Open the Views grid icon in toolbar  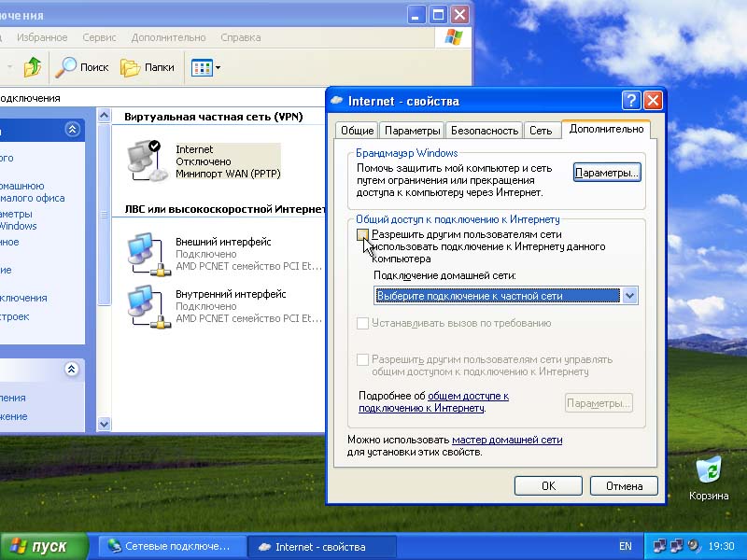click(x=202, y=67)
